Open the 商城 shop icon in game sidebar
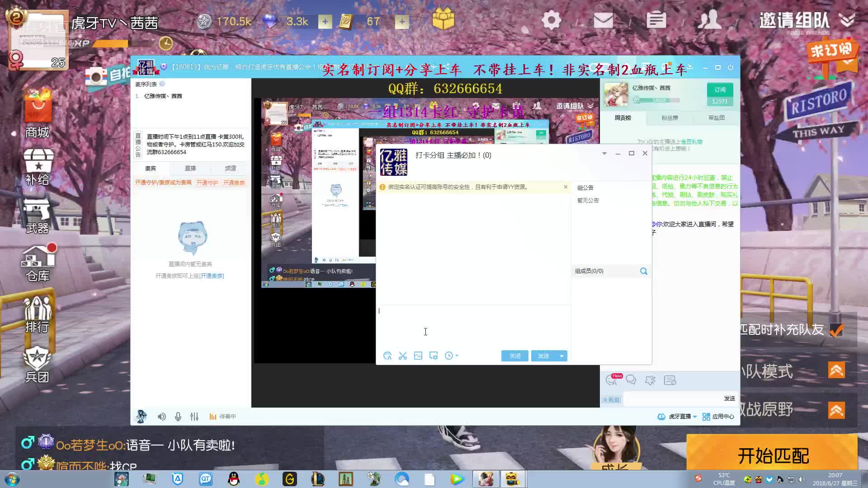 coord(38,113)
